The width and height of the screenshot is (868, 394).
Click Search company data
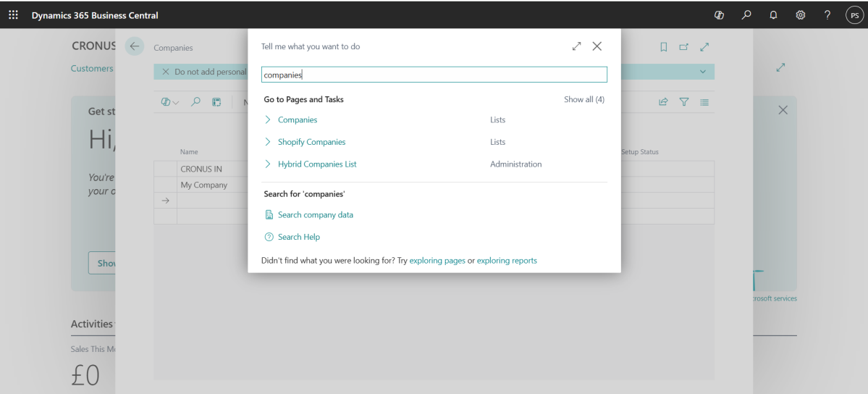click(x=316, y=215)
